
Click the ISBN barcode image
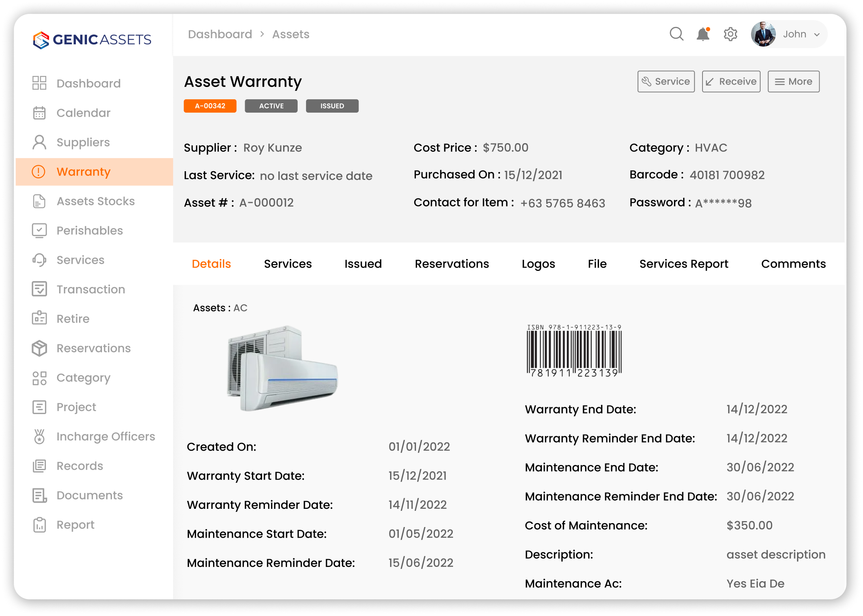tap(574, 351)
